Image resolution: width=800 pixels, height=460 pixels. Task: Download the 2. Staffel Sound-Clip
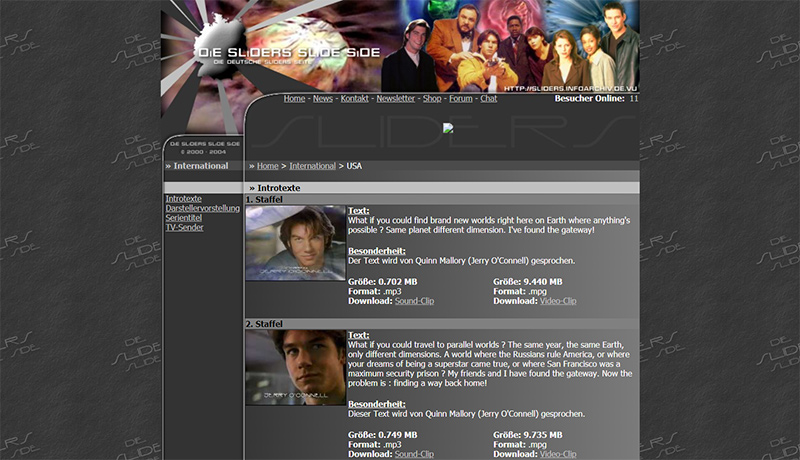click(x=414, y=454)
